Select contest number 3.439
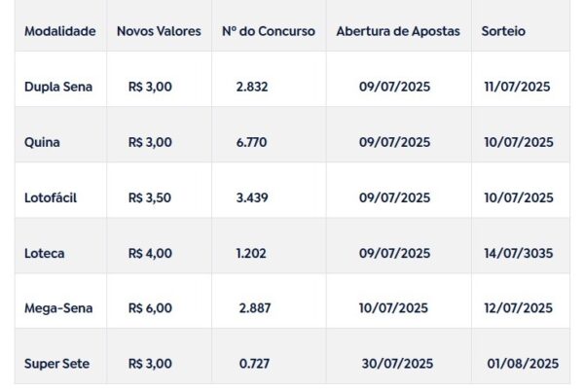This screenshot has width=584, height=392. pos(252,197)
